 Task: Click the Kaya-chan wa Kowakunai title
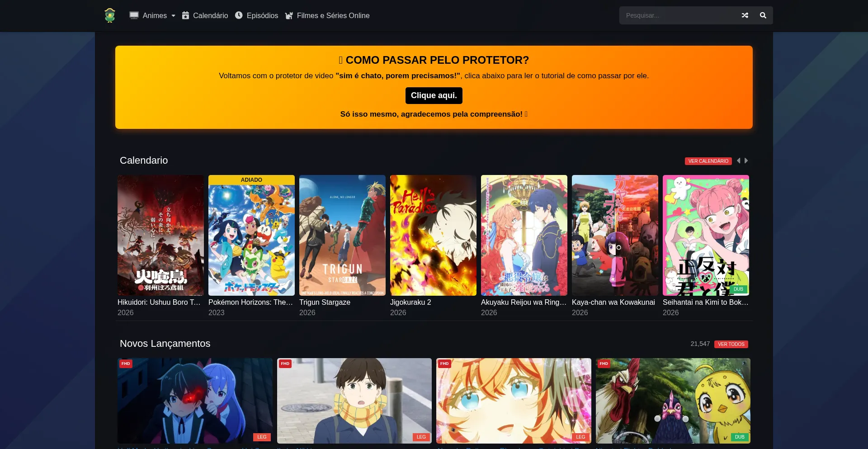click(x=613, y=302)
